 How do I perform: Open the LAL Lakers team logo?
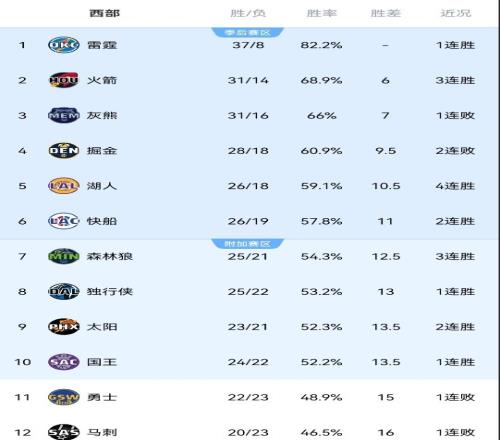64,186
